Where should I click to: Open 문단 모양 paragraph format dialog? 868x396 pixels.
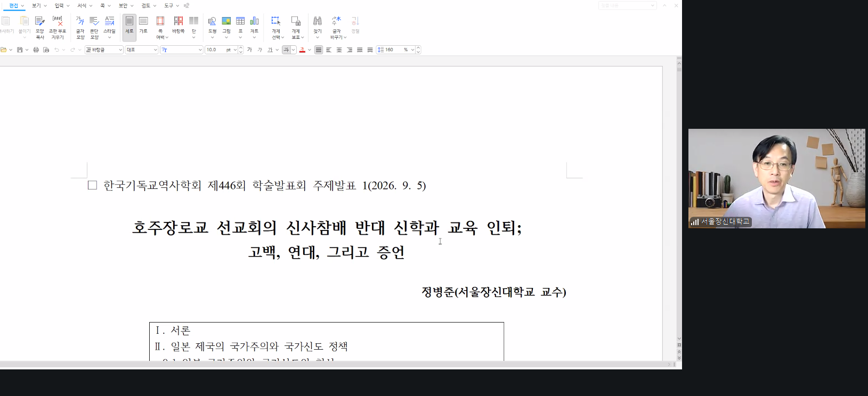coord(94,27)
